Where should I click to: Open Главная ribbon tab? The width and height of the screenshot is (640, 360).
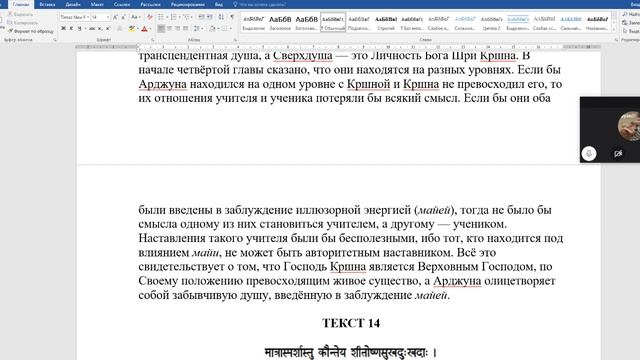coord(21,4)
